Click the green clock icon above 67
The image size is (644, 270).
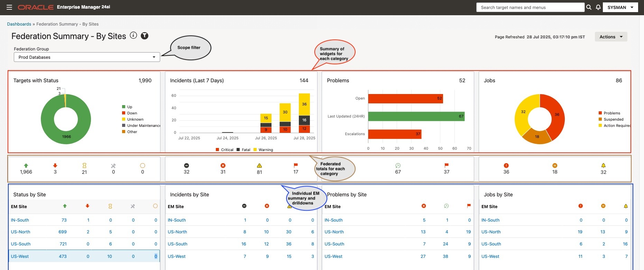click(x=398, y=166)
